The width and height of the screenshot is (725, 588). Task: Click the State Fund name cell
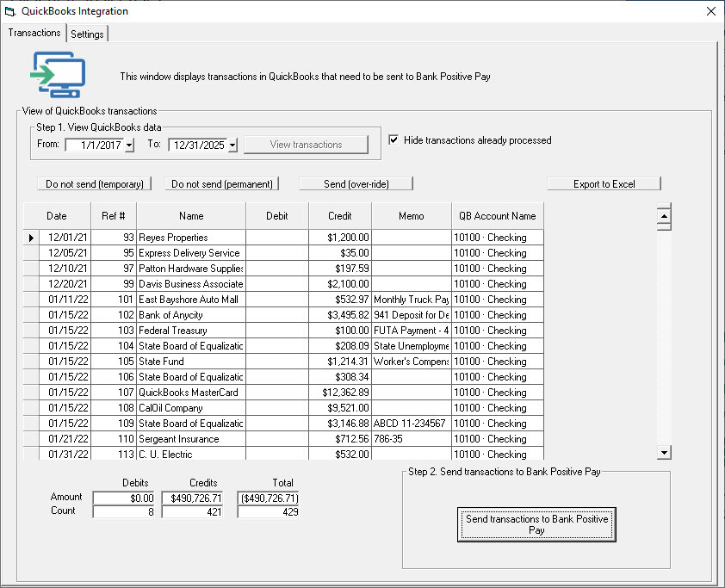(191, 362)
